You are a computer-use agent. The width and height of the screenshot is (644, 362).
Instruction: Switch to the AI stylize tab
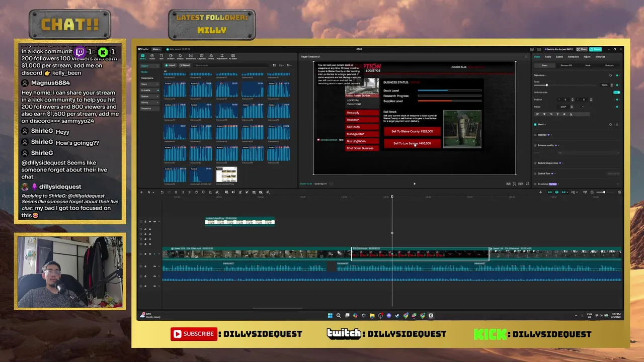[x=600, y=57]
